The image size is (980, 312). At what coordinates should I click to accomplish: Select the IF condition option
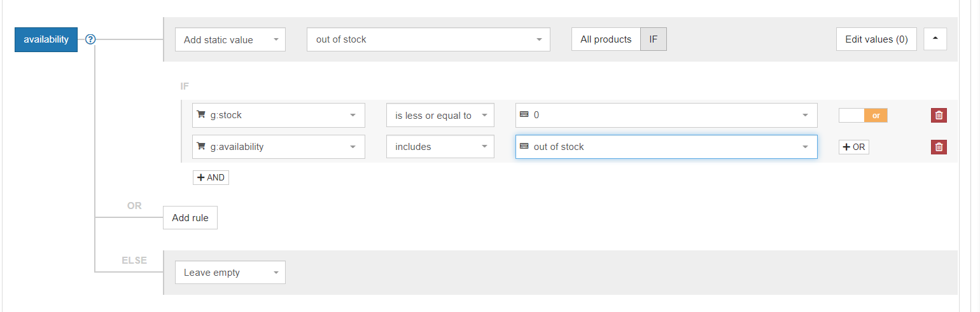coord(654,39)
